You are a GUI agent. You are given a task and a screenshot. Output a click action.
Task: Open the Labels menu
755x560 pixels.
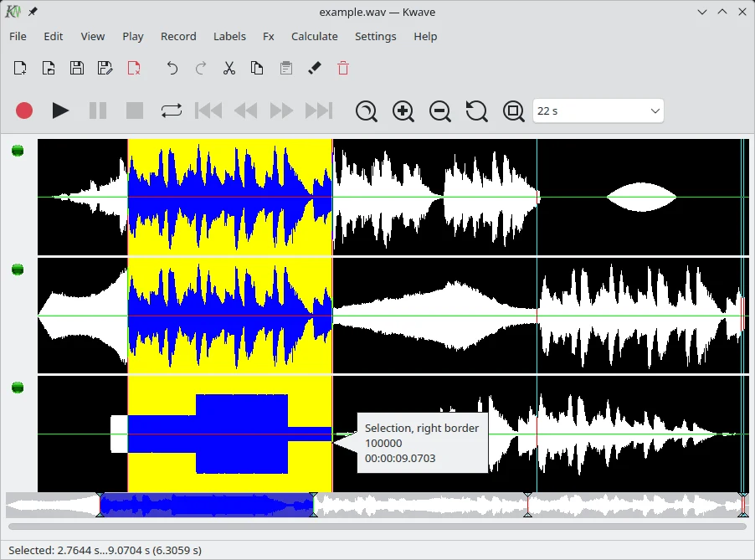click(229, 36)
